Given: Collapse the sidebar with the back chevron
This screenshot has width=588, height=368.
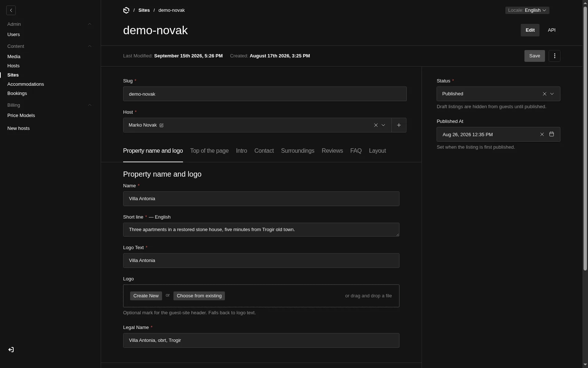Looking at the screenshot, I should [x=11, y=10].
